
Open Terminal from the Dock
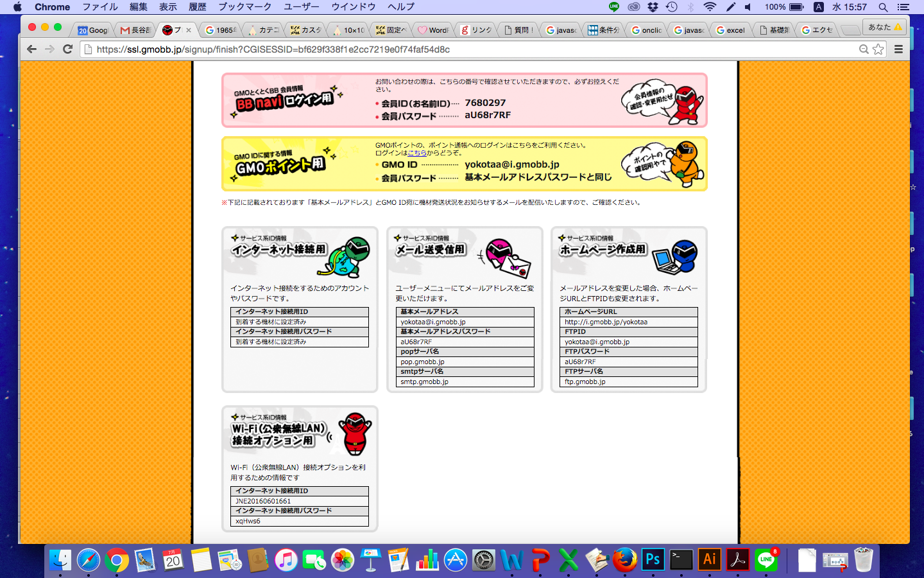point(681,559)
